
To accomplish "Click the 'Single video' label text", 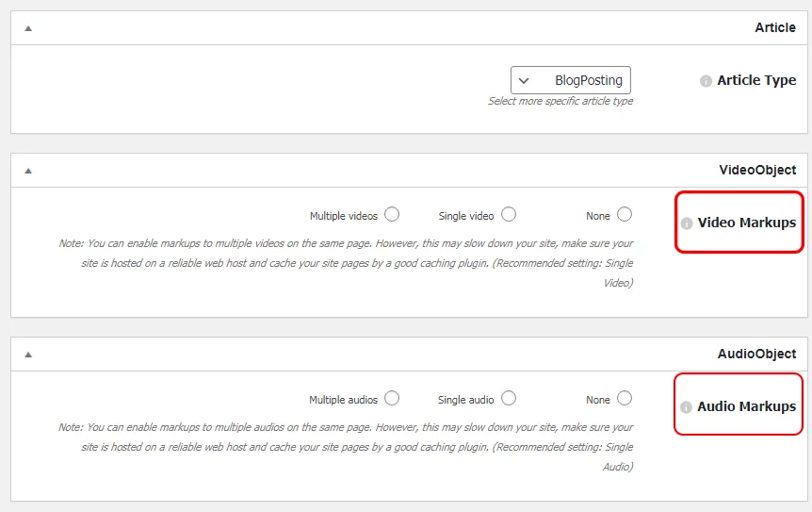I will [466, 216].
